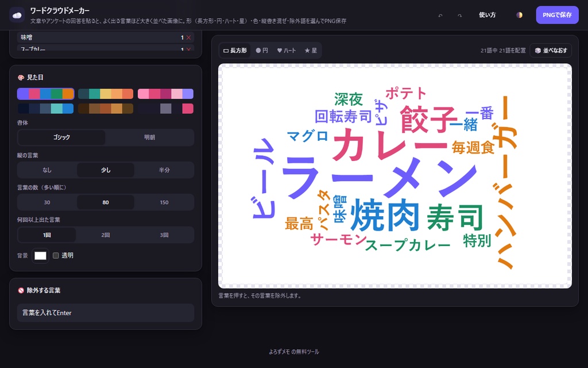
Task: Click the cloud app logo icon
Action: pos(17,15)
